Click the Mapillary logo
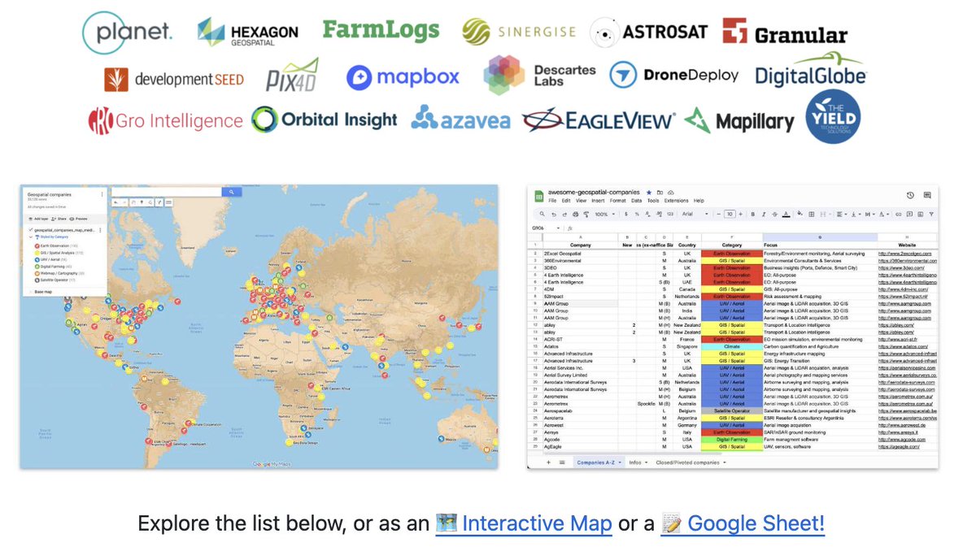Viewport: 976px width, 560px height. [x=739, y=121]
